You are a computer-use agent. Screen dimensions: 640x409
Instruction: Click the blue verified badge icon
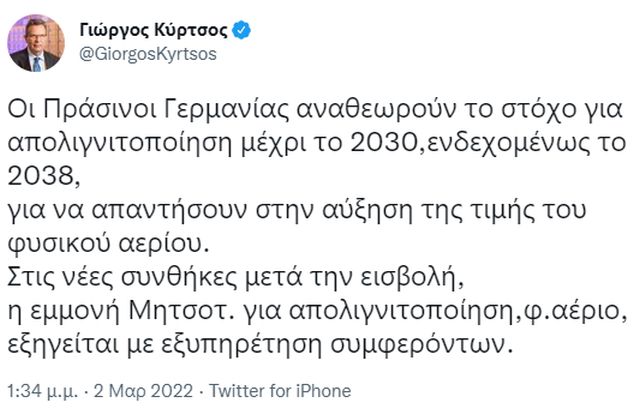coord(240,31)
